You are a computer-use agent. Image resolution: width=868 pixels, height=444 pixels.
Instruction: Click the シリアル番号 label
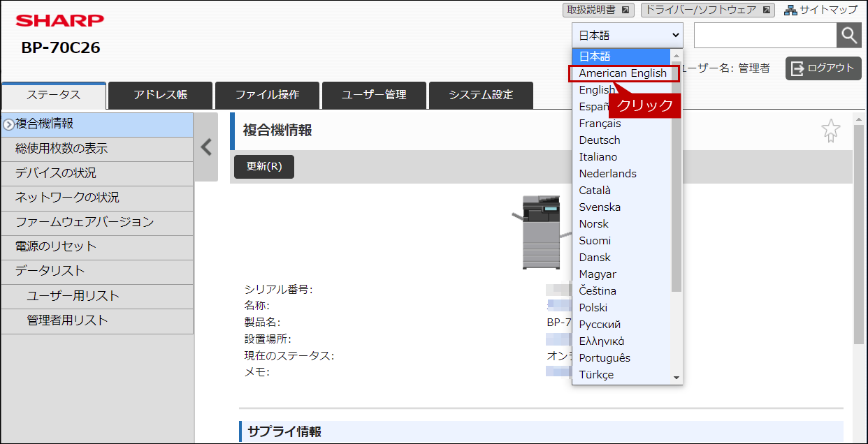pyautogui.click(x=278, y=290)
